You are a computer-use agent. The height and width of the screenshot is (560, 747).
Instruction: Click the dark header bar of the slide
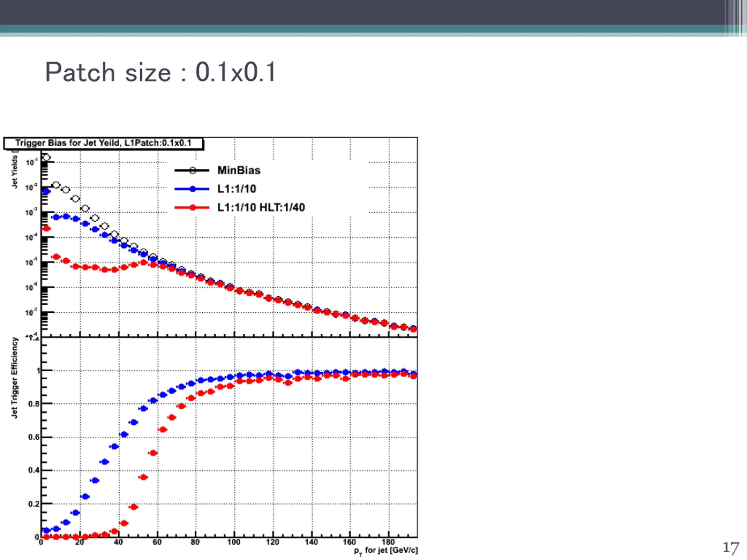(373, 12)
